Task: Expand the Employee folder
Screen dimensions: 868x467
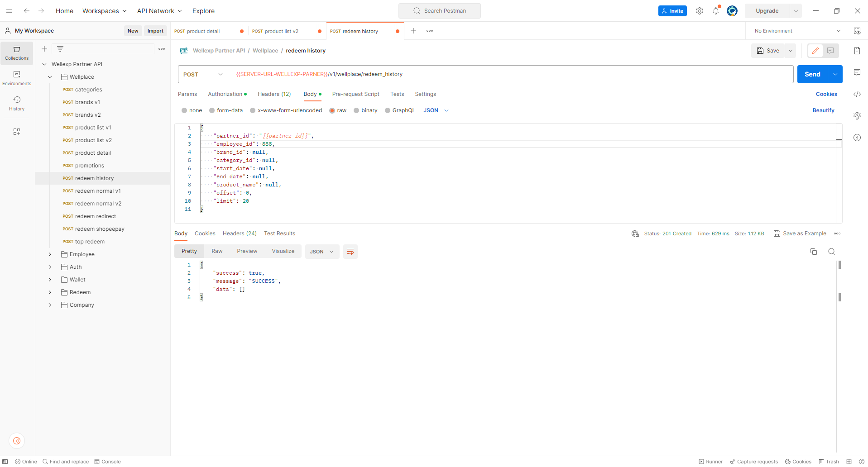Action: [50, 254]
